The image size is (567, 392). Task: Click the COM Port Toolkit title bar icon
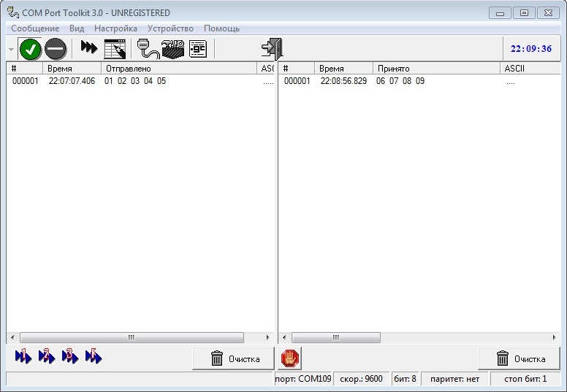click(x=13, y=12)
